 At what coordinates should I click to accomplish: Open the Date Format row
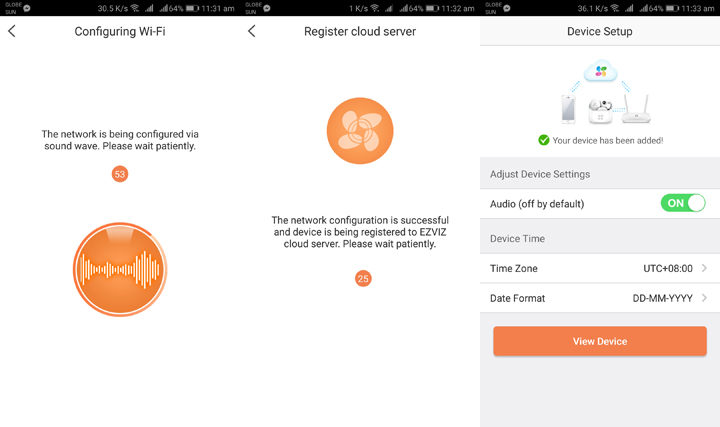600,298
